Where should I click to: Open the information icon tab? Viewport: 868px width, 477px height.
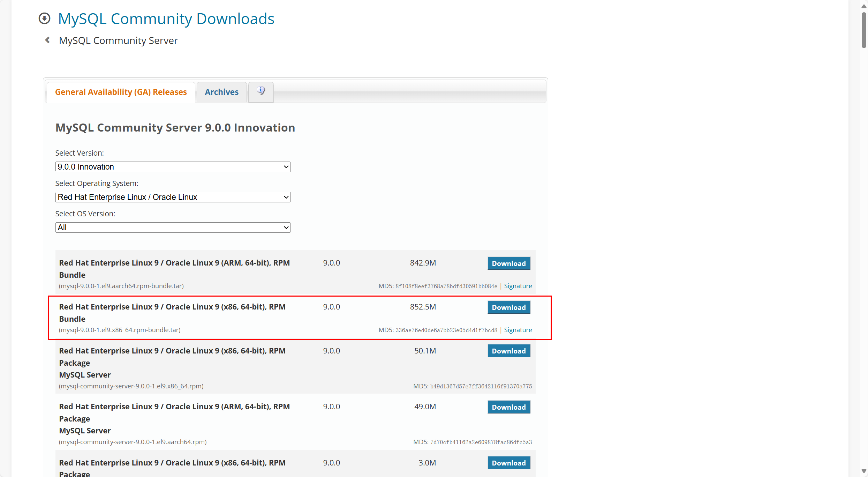261,92
